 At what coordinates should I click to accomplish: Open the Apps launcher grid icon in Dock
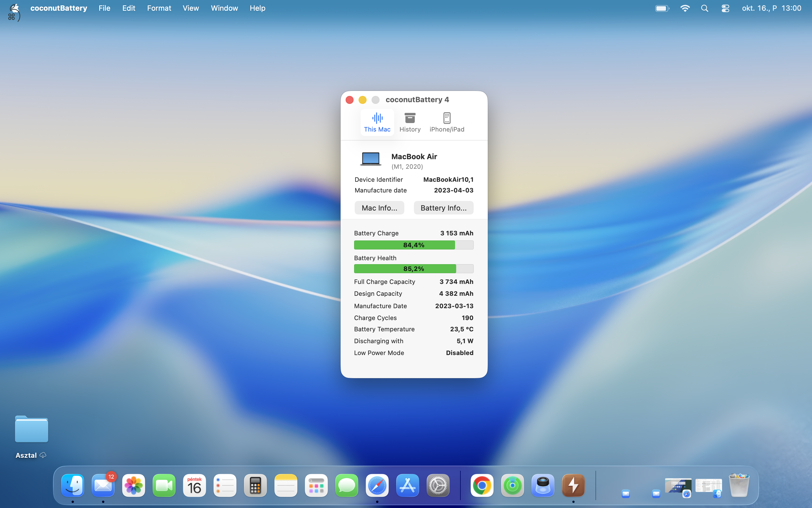pos(316,485)
